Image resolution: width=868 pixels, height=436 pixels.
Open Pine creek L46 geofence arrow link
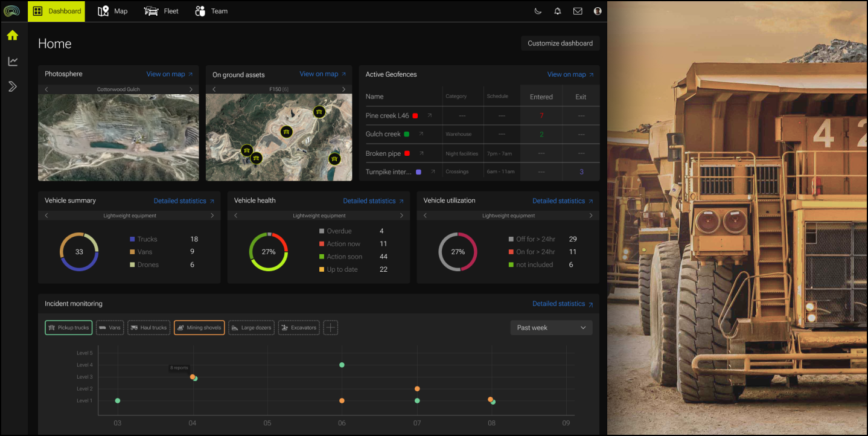point(430,115)
